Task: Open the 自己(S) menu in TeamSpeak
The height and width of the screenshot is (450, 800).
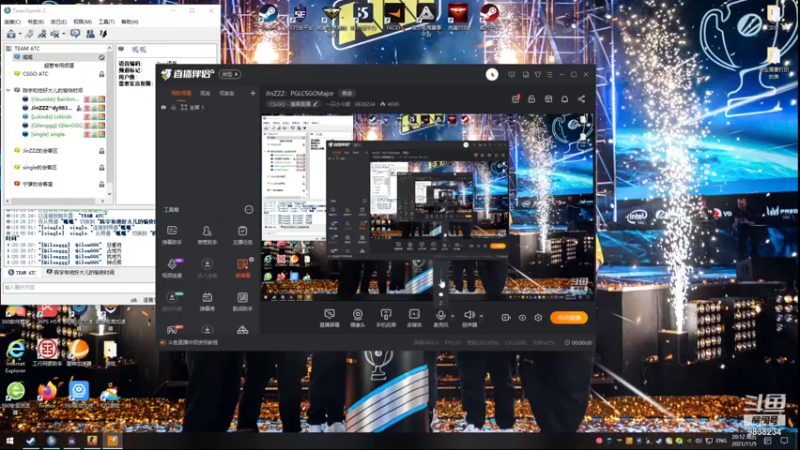Action: pos(59,22)
